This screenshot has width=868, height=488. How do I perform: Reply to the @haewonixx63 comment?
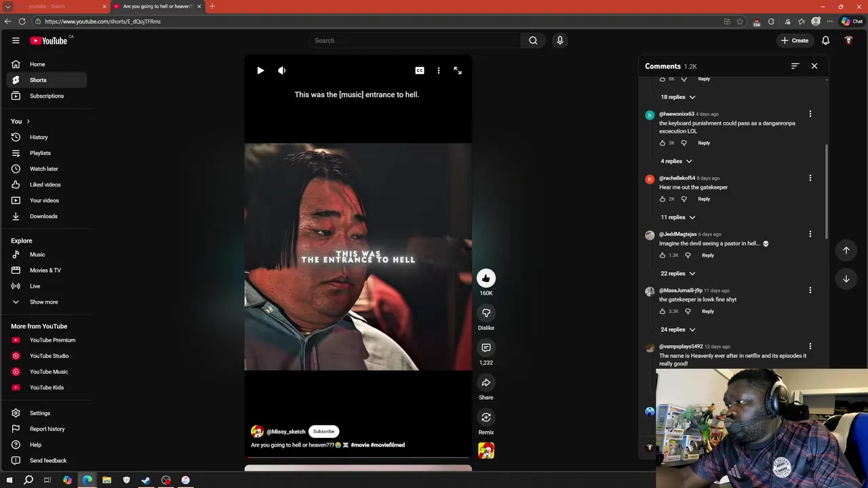pos(704,143)
